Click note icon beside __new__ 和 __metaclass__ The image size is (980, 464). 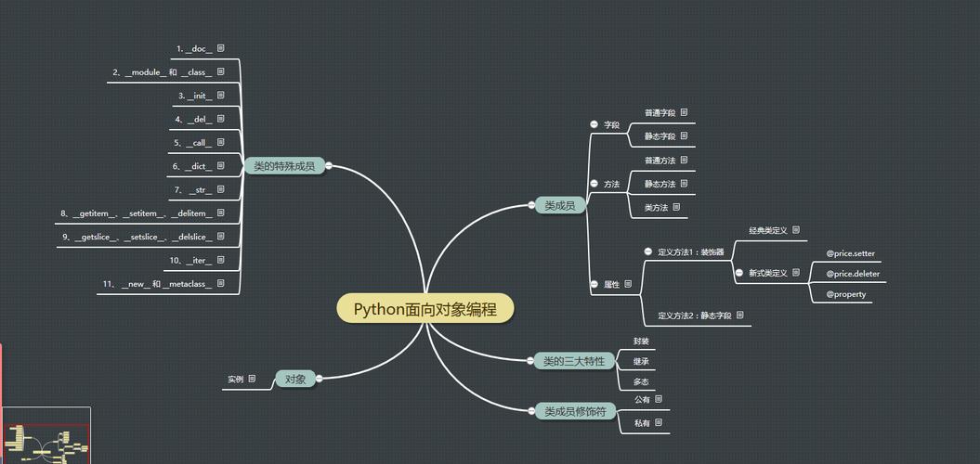[221, 283]
